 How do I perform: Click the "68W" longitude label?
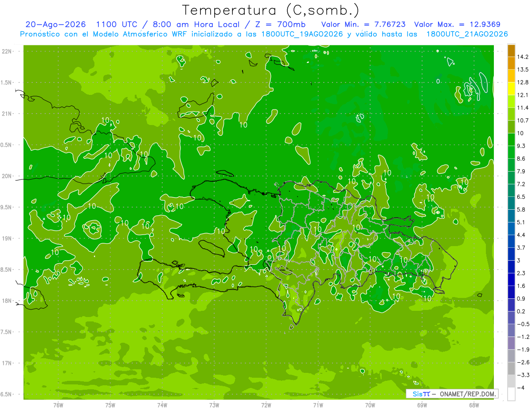474,405
